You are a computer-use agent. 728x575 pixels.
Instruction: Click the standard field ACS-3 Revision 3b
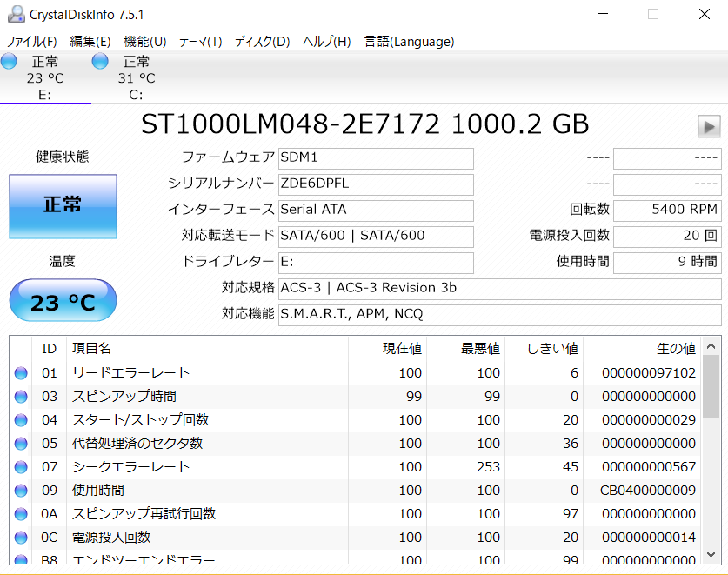[x=499, y=289]
